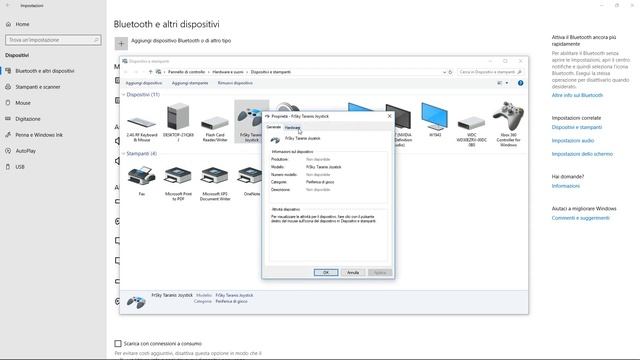The height and width of the screenshot is (360, 640).
Task: Click Modello value FrSky Taranis Joystick
Action: click(x=324, y=167)
